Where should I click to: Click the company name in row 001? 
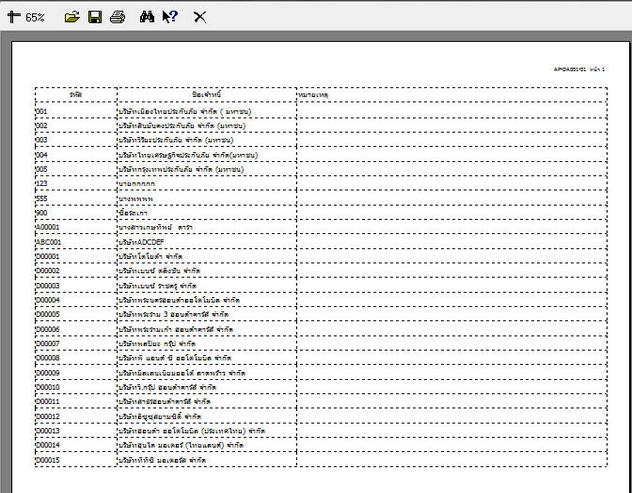[185, 111]
